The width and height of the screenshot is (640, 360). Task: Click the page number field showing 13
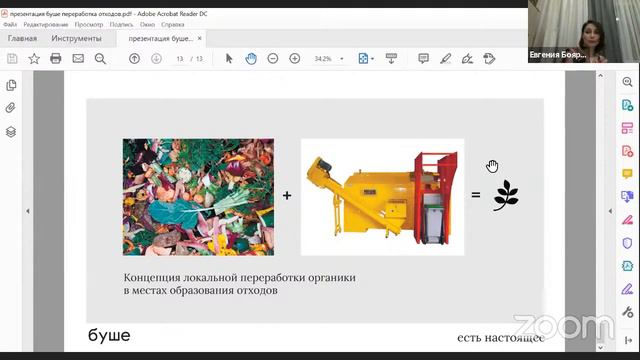tap(180, 59)
